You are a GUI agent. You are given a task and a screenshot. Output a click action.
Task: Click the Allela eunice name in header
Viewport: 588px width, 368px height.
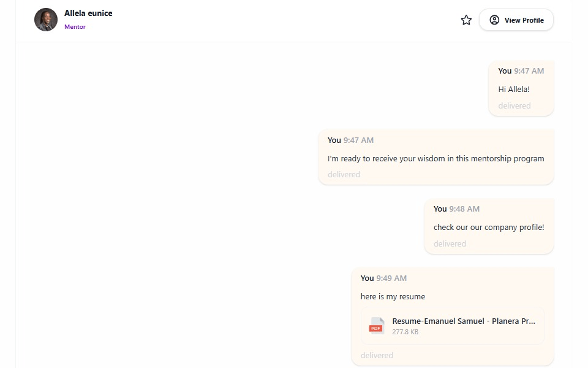(88, 13)
